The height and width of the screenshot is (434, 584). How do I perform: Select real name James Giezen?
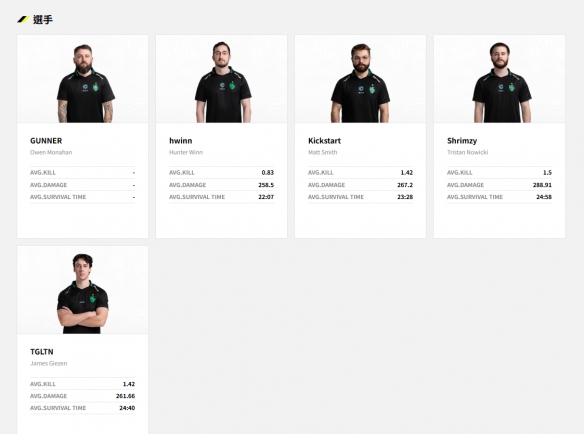tap(49, 363)
